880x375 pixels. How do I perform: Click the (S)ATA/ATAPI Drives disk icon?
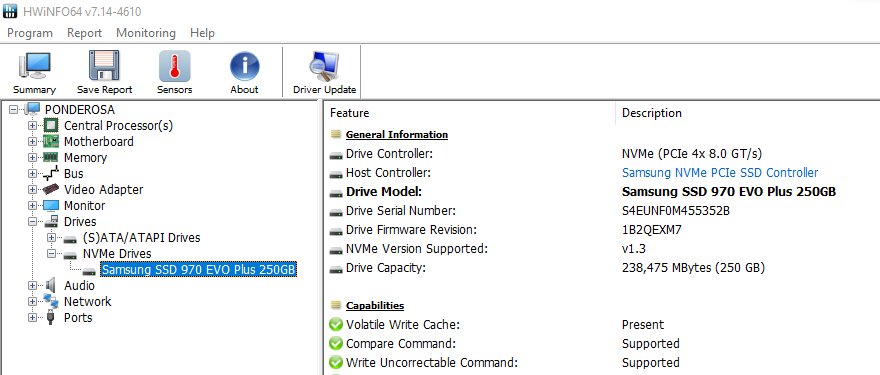[70, 239]
